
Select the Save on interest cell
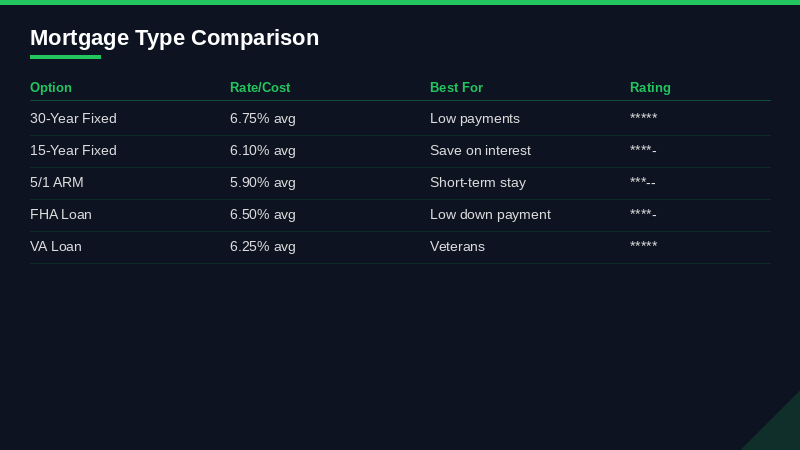[480, 151]
